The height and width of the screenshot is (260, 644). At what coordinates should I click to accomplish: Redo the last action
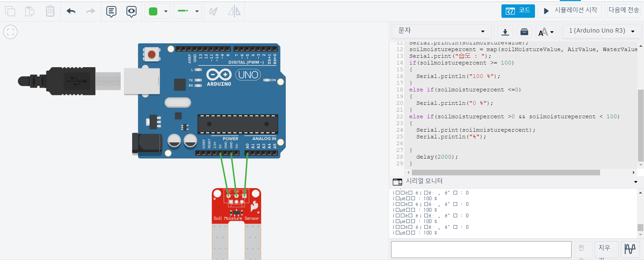pyautogui.click(x=91, y=11)
